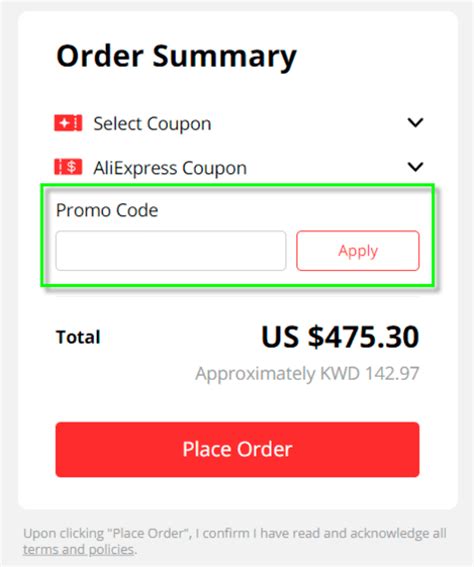Open the AliExpress Coupon label text
This screenshot has width=474, height=567.
pos(170,168)
